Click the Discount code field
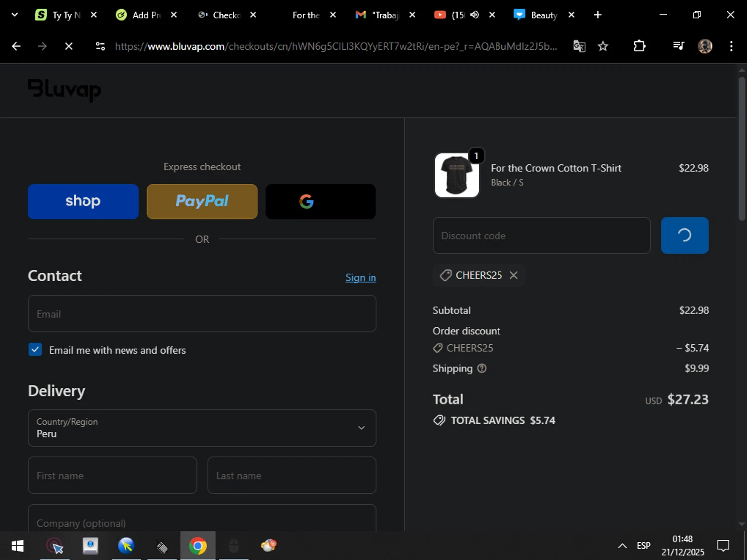 click(x=542, y=235)
